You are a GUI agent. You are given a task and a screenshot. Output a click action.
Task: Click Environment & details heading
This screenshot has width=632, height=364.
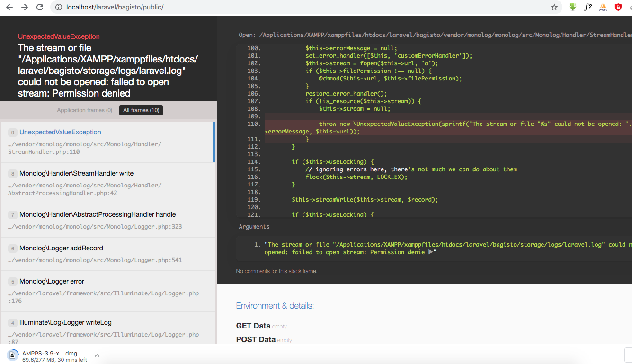coord(275,306)
